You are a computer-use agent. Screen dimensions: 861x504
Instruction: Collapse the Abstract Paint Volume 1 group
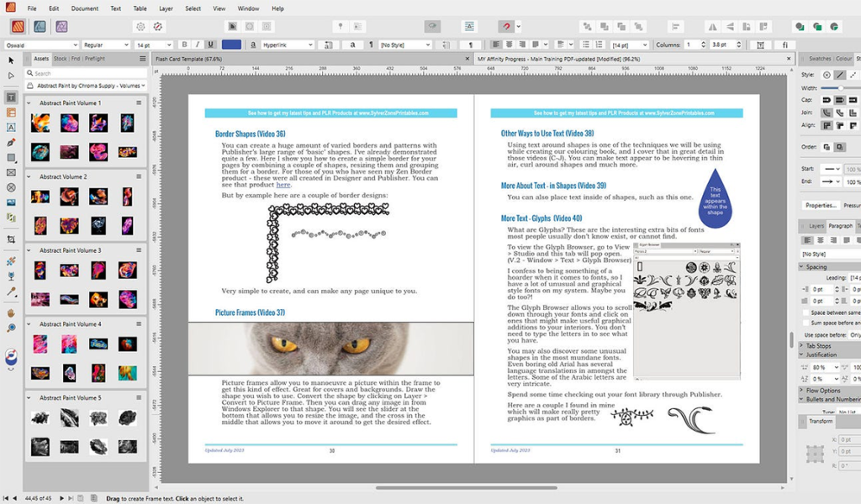(29, 103)
